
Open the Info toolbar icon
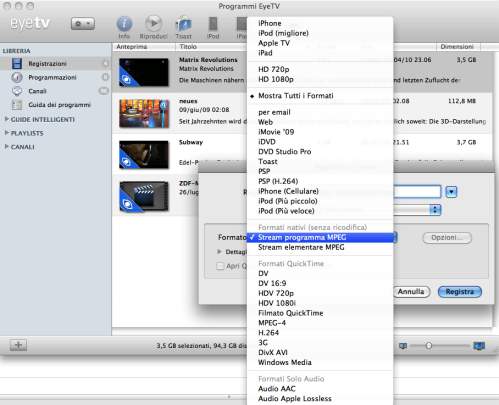click(124, 24)
